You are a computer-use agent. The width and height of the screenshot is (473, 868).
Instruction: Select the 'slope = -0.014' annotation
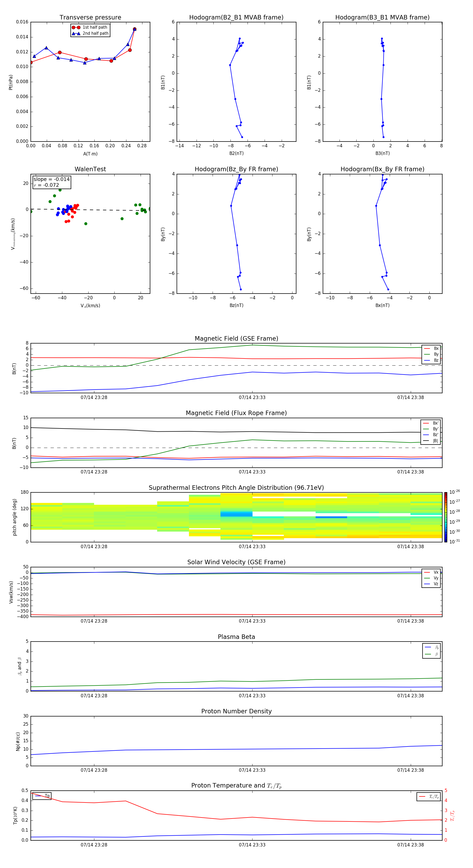[52, 179]
